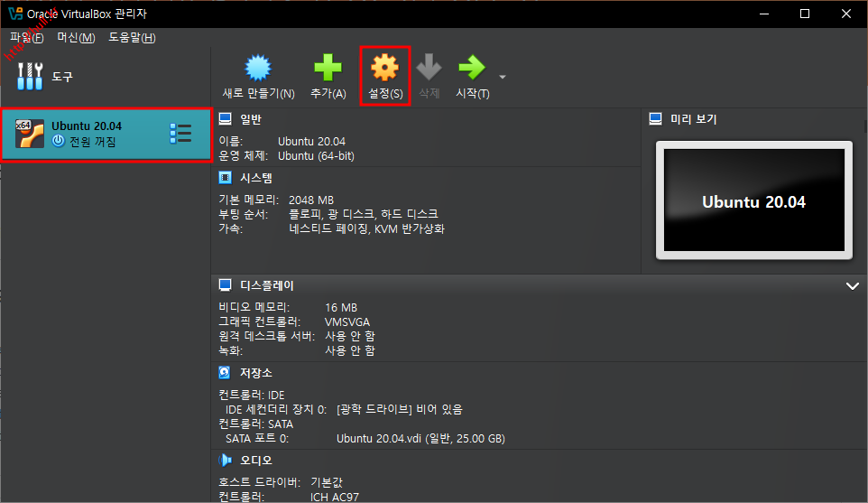This screenshot has width=868, height=503.
Task: Click the power state icon beside 전원 꺼짐
Action: pos(58,141)
